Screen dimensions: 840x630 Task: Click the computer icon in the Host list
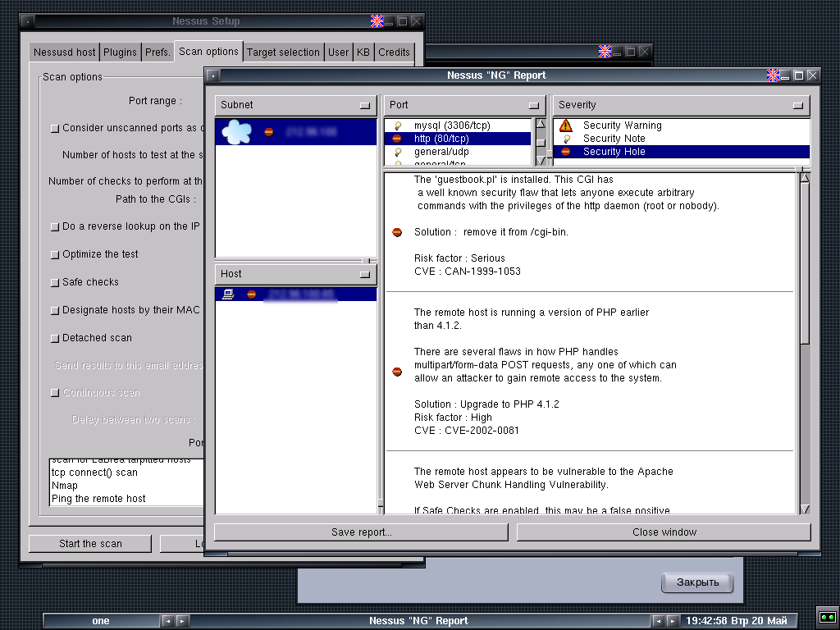pyautogui.click(x=228, y=294)
